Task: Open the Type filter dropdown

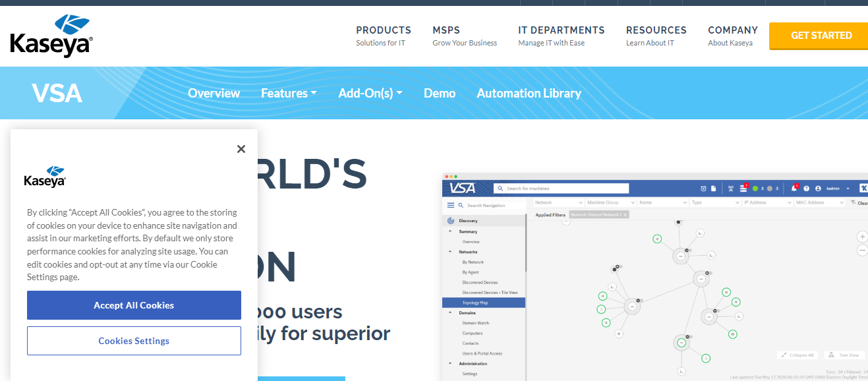Action: 715,203
